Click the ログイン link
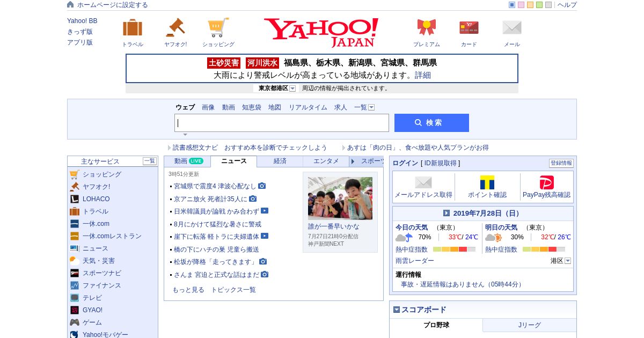The height and width of the screenshot is (338, 644). tap(405, 163)
